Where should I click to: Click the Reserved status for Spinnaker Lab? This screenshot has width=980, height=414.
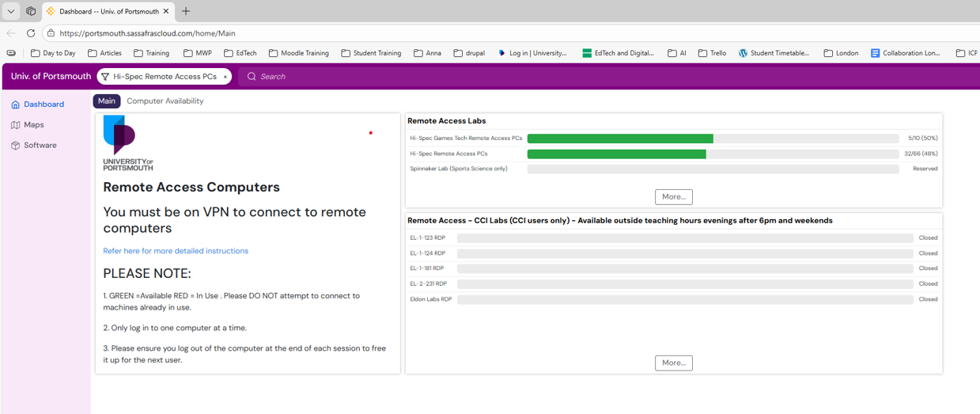925,169
